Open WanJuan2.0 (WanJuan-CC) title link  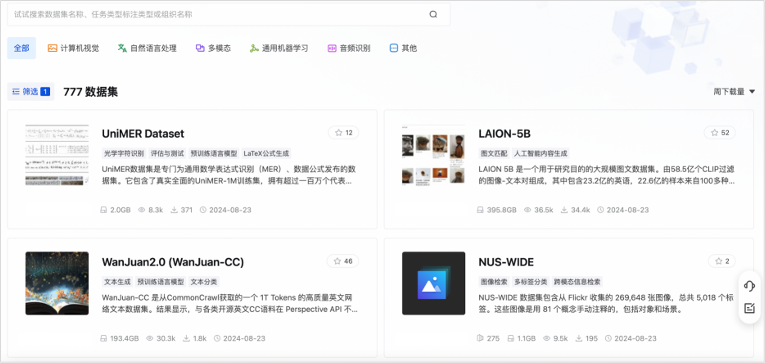[x=173, y=262]
